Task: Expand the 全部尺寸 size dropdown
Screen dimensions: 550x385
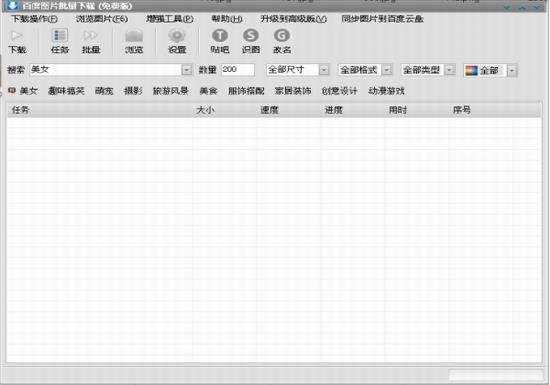Action: click(324, 70)
